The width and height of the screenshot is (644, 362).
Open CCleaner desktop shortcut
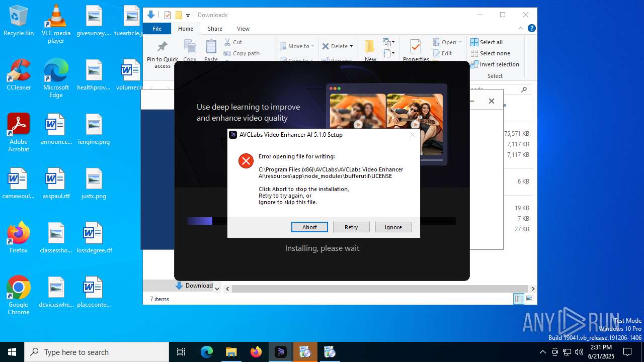point(19,75)
